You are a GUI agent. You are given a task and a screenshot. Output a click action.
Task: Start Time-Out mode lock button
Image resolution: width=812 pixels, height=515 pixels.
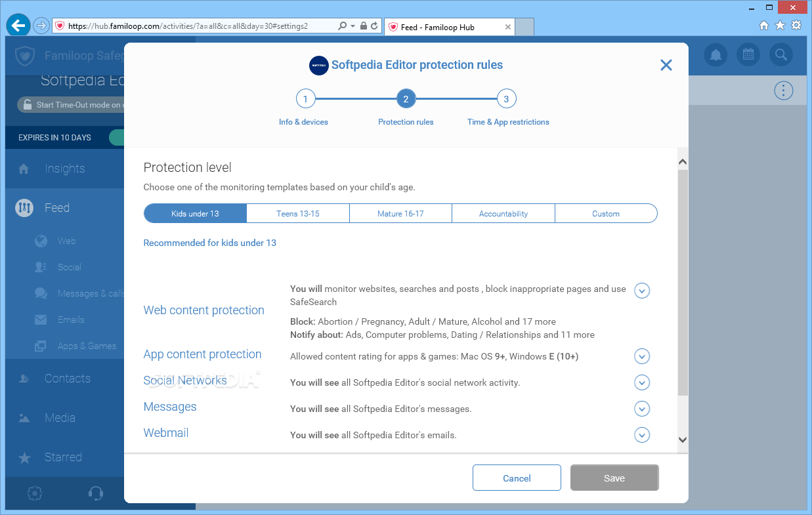(71, 105)
